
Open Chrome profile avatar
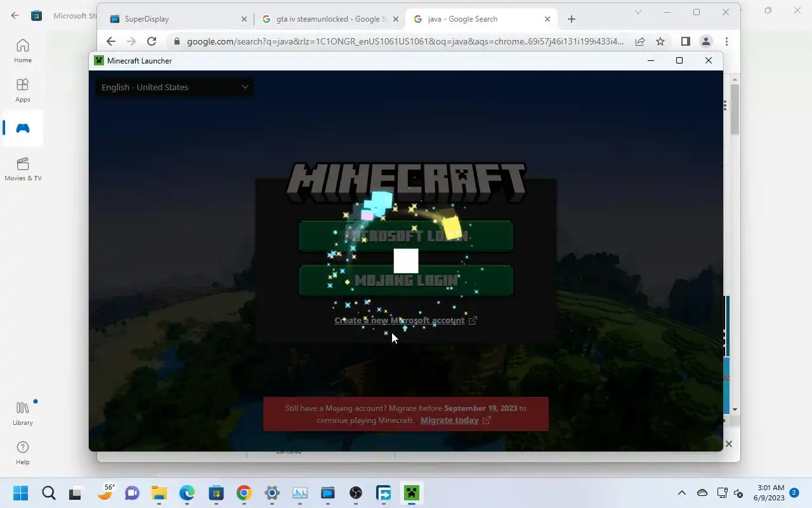click(705, 41)
